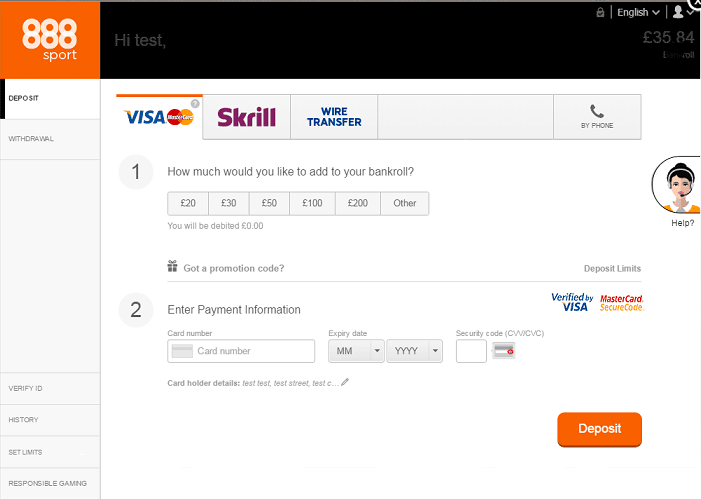Click the 888sport logo
Image resolution: width=701 pixels, height=499 pixels.
pos(50,40)
